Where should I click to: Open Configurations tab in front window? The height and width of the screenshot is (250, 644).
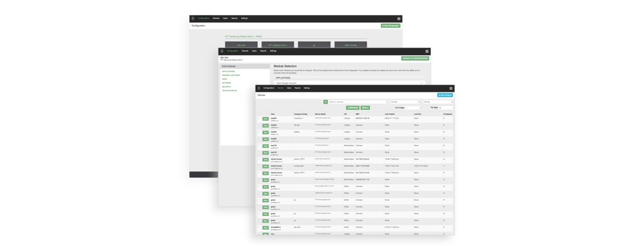[x=269, y=89]
